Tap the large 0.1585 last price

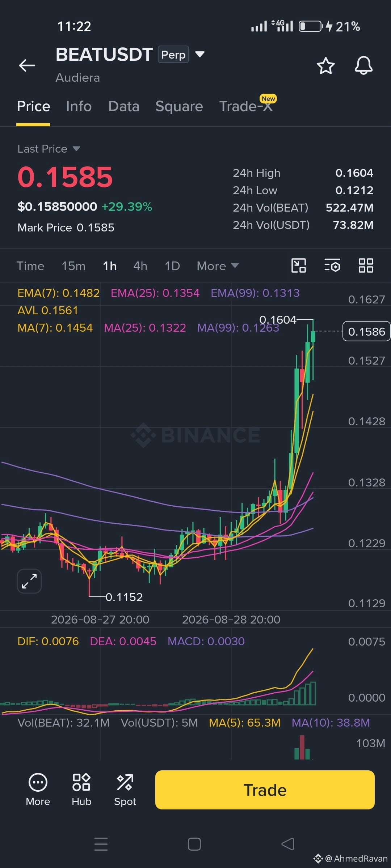(65, 177)
